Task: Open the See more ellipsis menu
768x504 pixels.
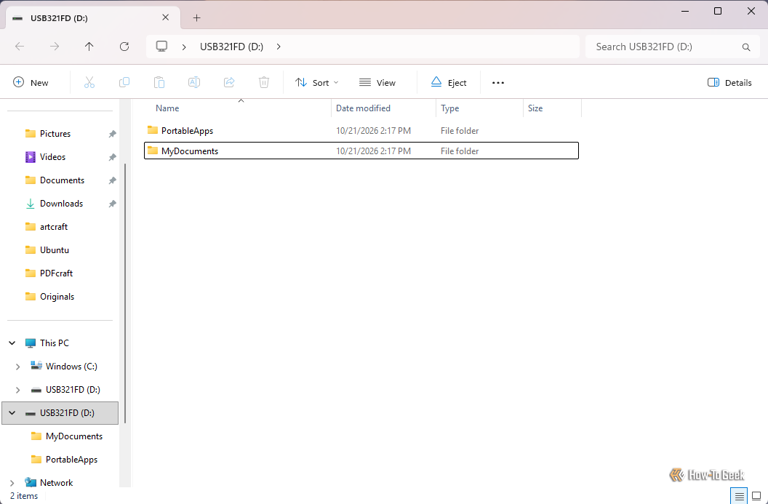Action: 498,83
